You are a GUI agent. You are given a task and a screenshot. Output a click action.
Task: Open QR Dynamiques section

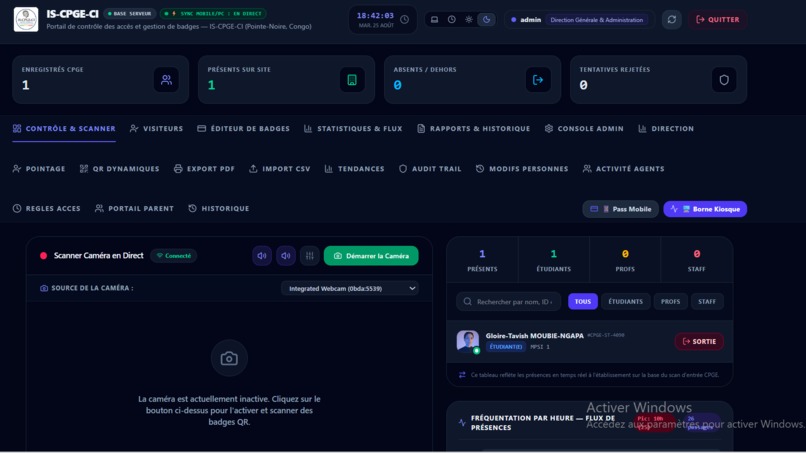[x=119, y=169]
